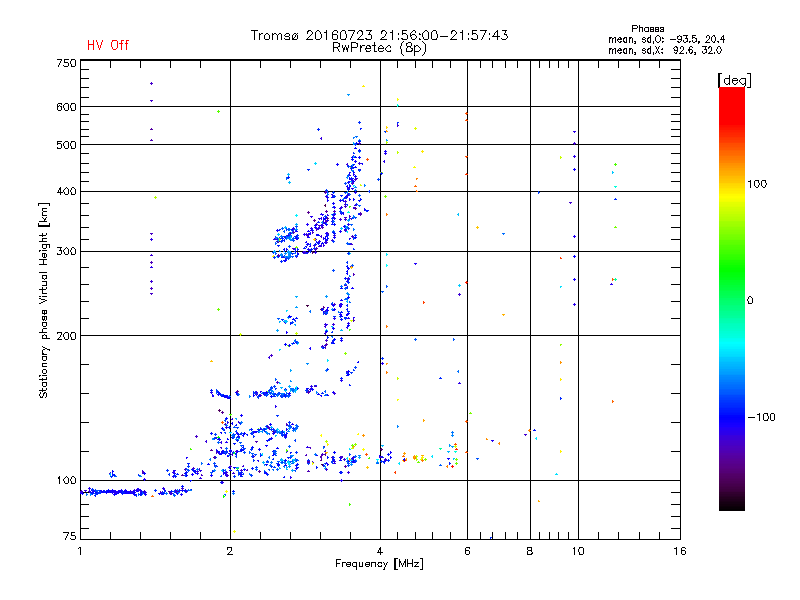The height and width of the screenshot is (600, 800).
Task: Click the "[deg]" colorbar unit label
Action: pos(734,80)
